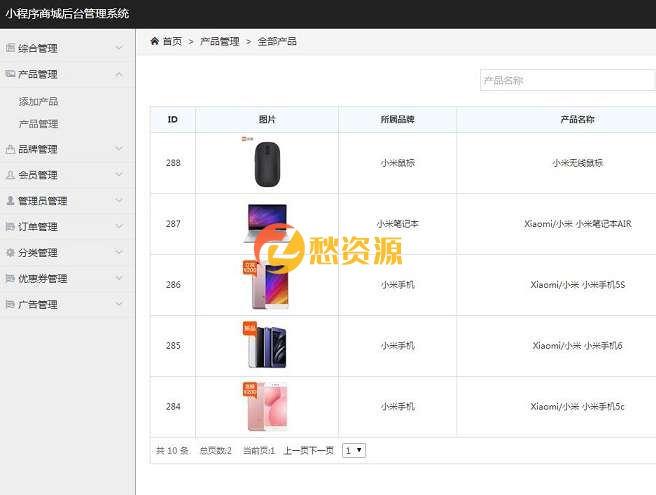
Task: Click the 产品管理 sidebar header icon
Action: coord(10,74)
